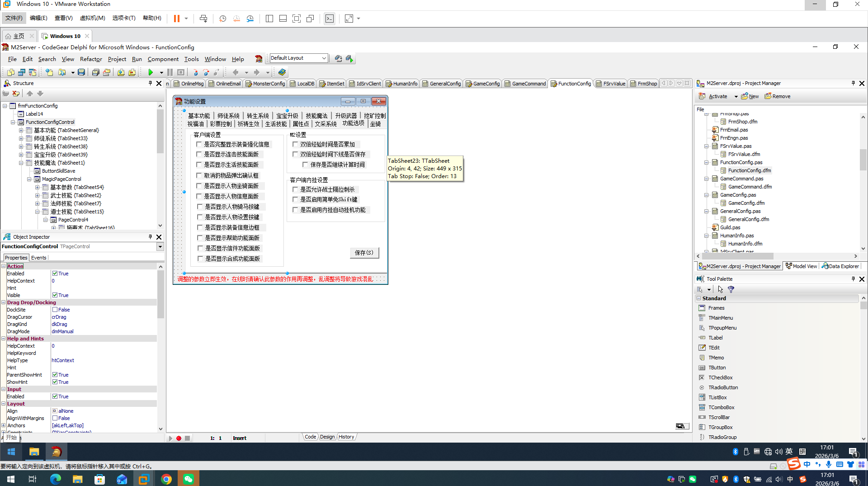Toggle the DockSite property checkbox

point(55,310)
